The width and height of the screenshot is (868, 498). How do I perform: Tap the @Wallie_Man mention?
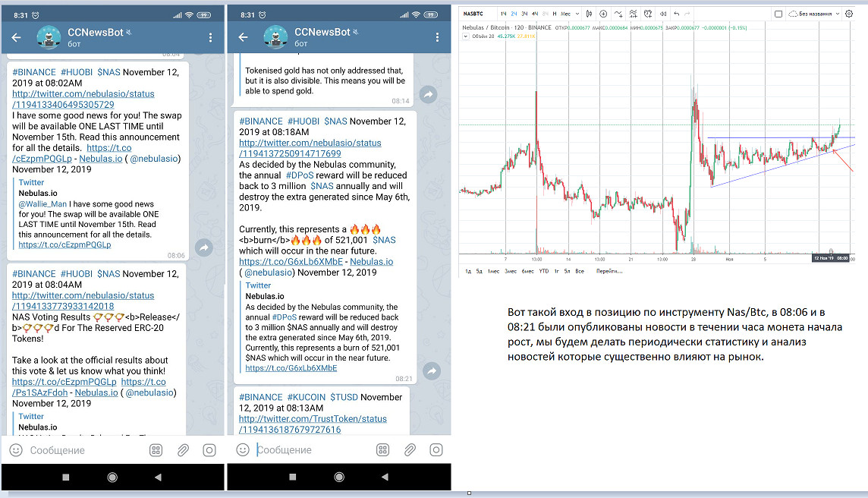[x=42, y=204]
